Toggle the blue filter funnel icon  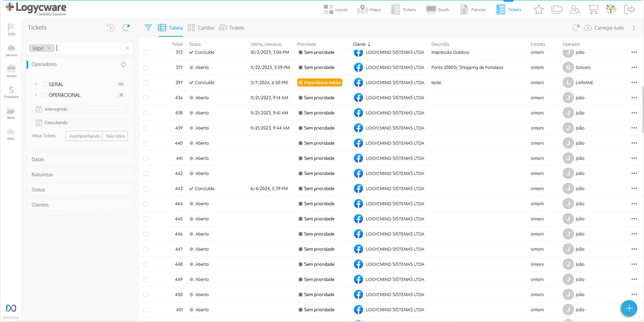(x=148, y=28)
